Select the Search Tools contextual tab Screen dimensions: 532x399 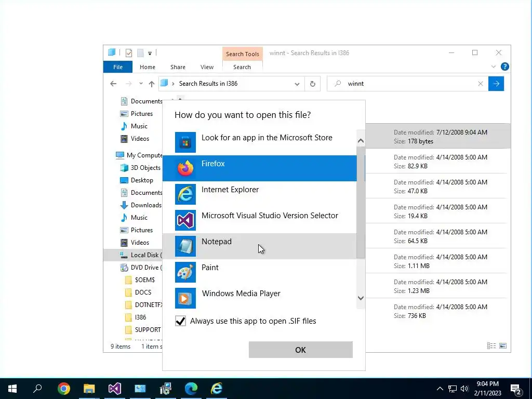click(x=242, y=54)
